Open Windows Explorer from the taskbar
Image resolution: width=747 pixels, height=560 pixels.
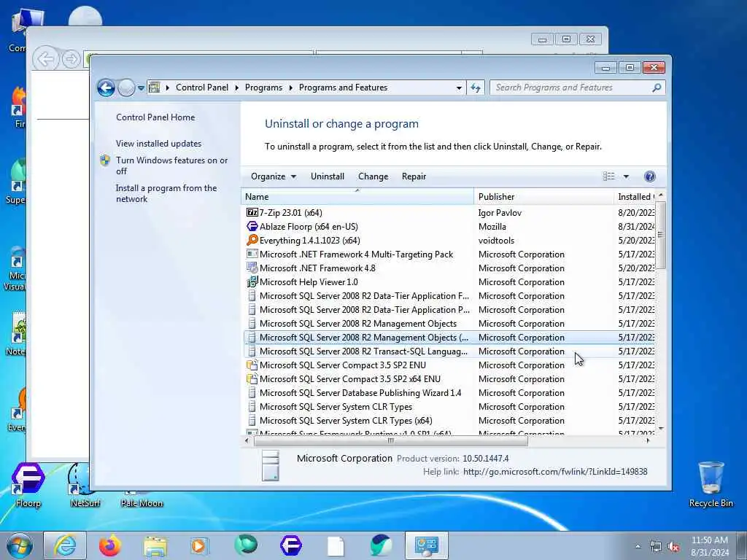pos(155,545)
